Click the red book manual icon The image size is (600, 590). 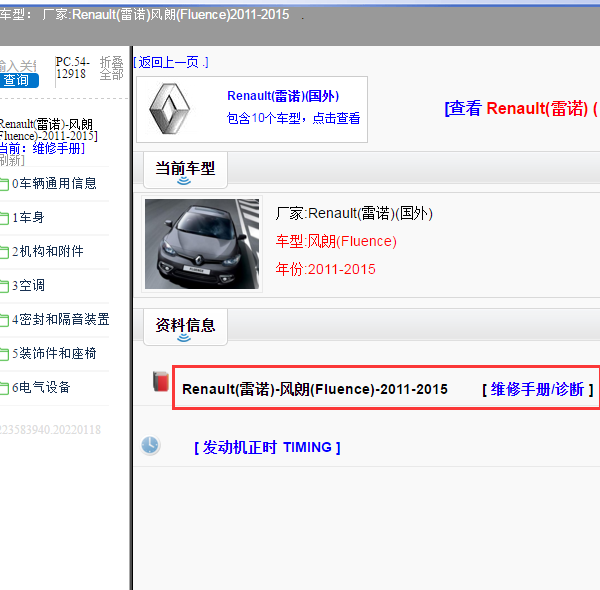[x=161, y=381]
